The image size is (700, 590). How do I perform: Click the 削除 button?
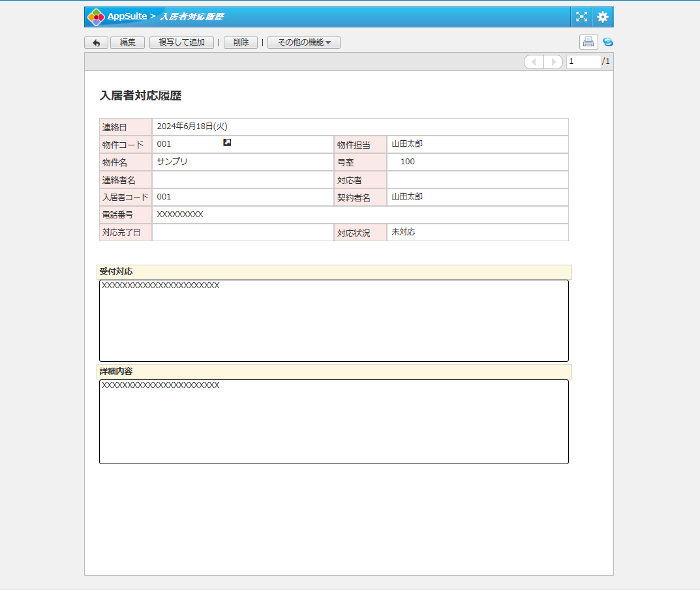[x=241, y=42]
